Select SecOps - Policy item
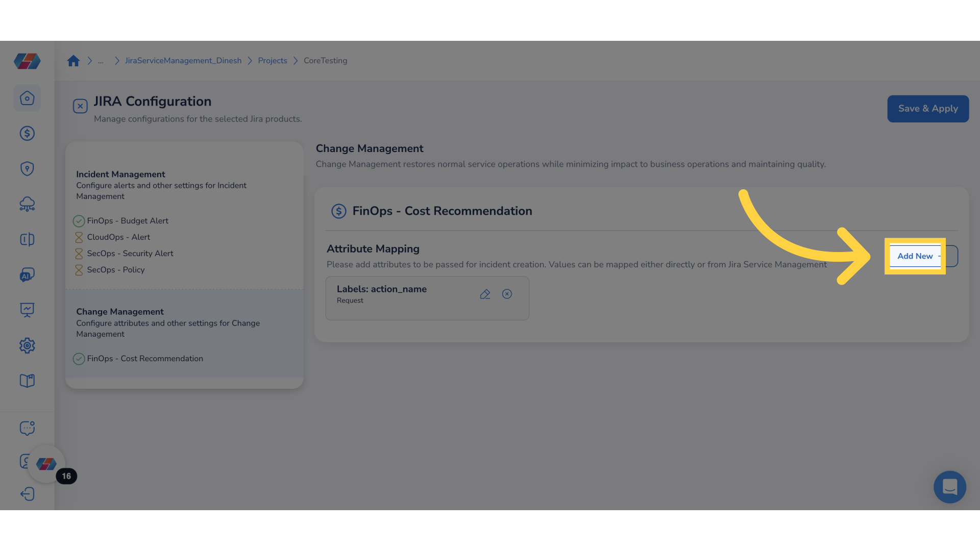980x551 pixels. [x=116, y=270]
